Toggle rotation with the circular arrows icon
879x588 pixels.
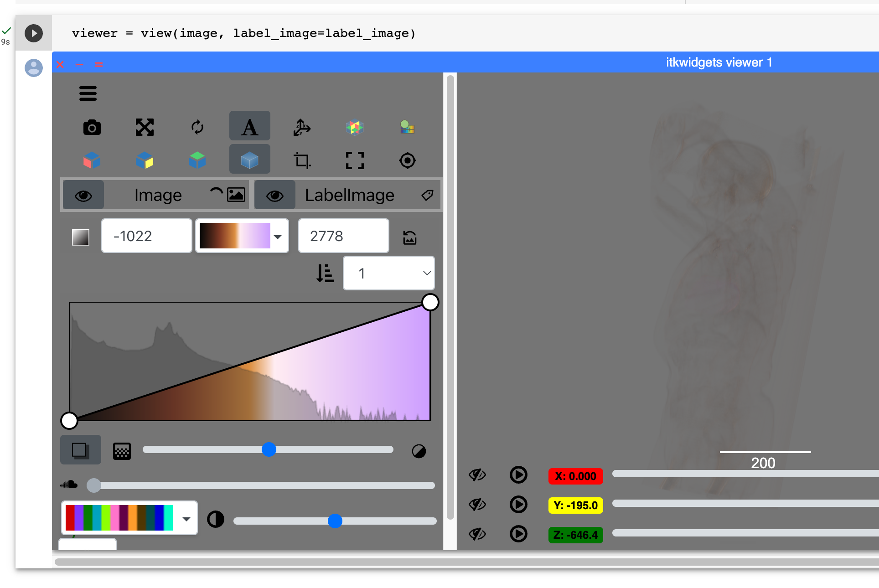coord(197,127)
